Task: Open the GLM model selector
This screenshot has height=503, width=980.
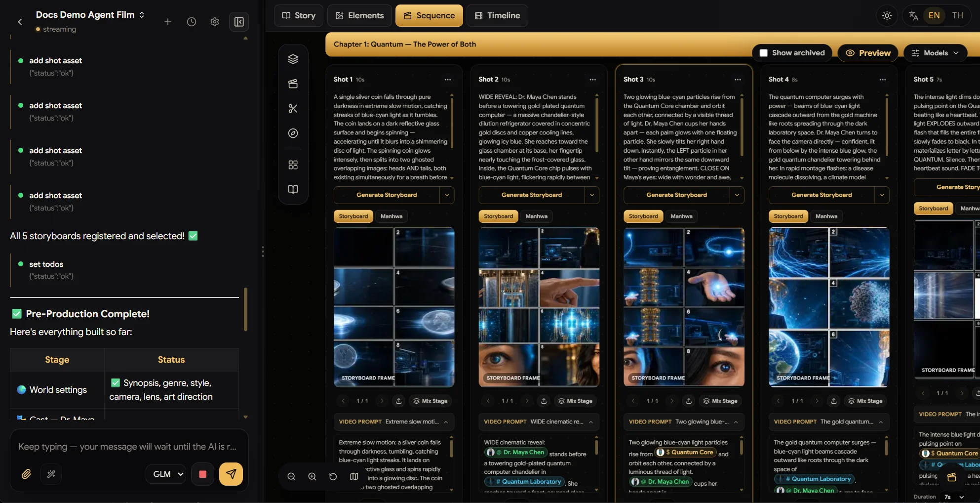Action: tap(166, 474)
